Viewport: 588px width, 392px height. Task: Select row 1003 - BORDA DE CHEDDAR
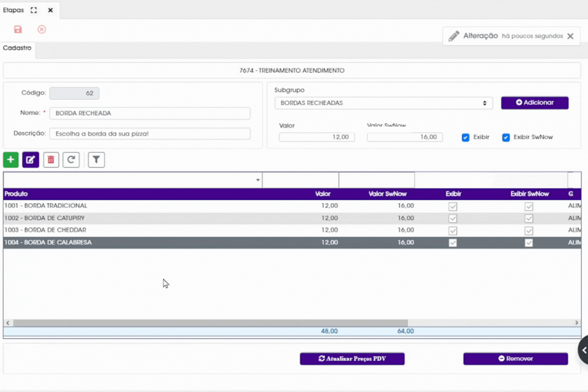(292, 230)
